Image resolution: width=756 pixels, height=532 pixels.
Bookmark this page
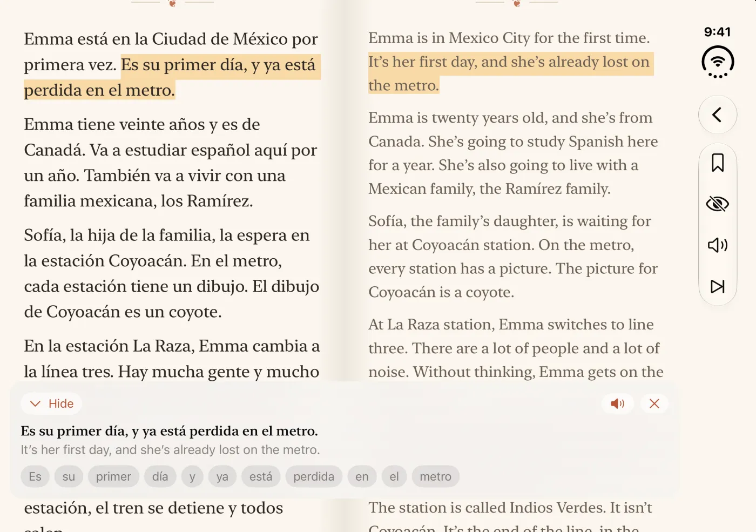717,163
